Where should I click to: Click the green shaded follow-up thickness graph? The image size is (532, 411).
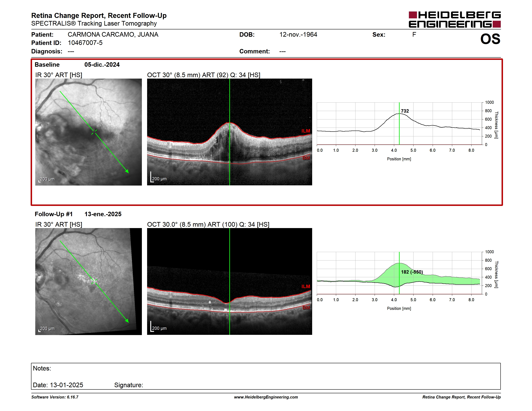click(399, 273)
